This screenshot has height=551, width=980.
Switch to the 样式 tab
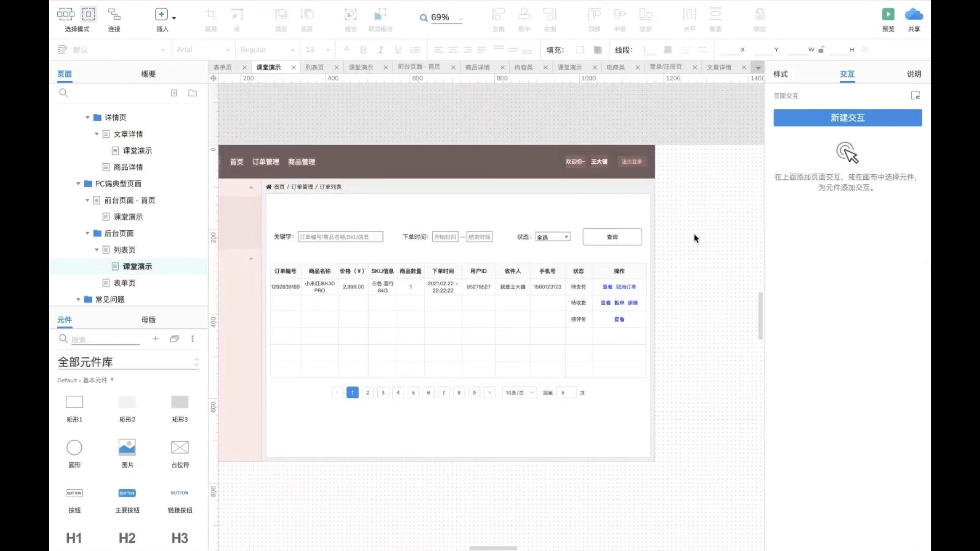click(780, 74)
